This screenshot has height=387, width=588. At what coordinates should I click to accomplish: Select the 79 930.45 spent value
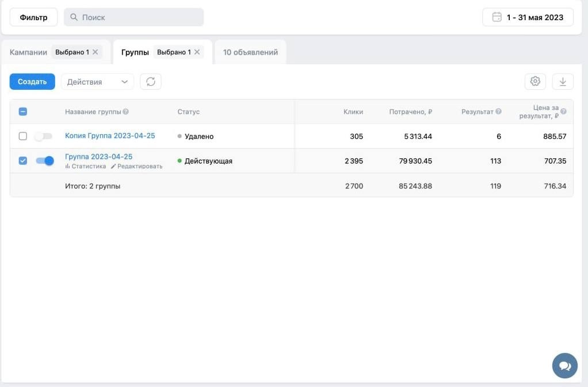click(415, 161)
